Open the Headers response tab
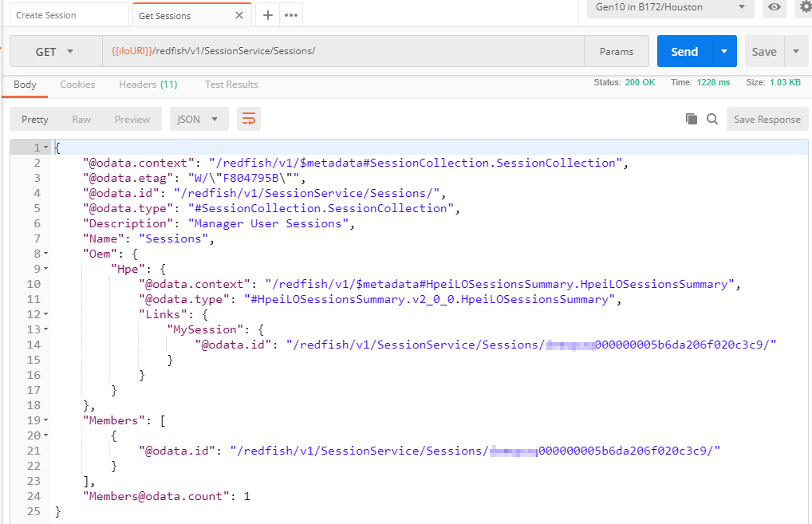Screen dimensions: 812x524 tap(148, 85)
